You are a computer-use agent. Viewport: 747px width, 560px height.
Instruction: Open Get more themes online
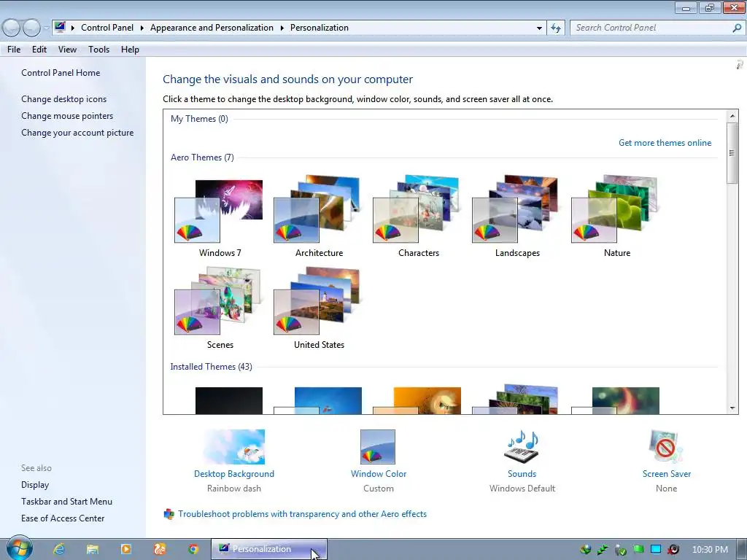point(665,143)
